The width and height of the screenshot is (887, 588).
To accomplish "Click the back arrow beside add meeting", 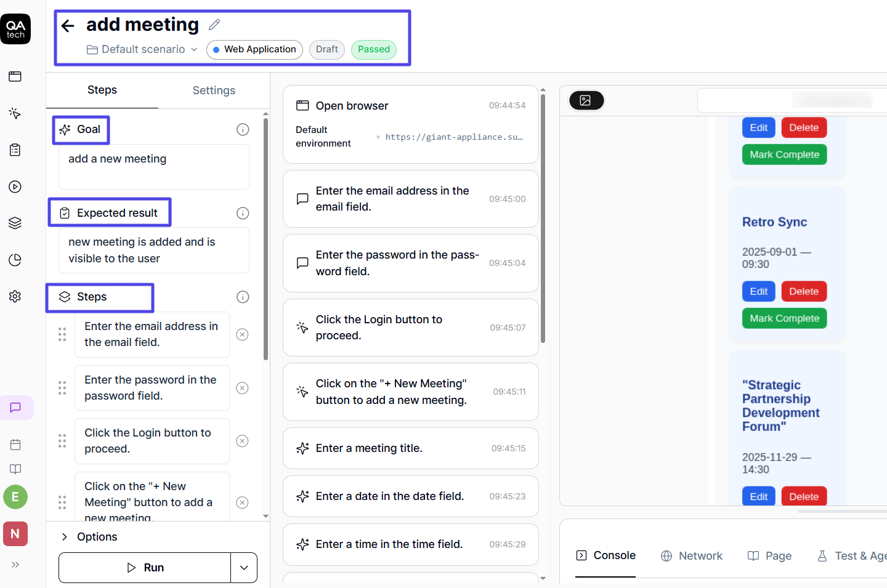I will (68, 26).
